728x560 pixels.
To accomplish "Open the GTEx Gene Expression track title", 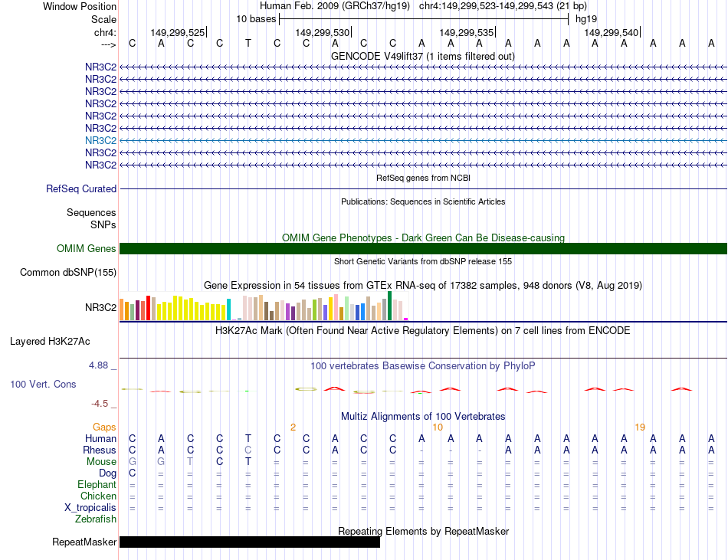I will [x=423, y=285].
